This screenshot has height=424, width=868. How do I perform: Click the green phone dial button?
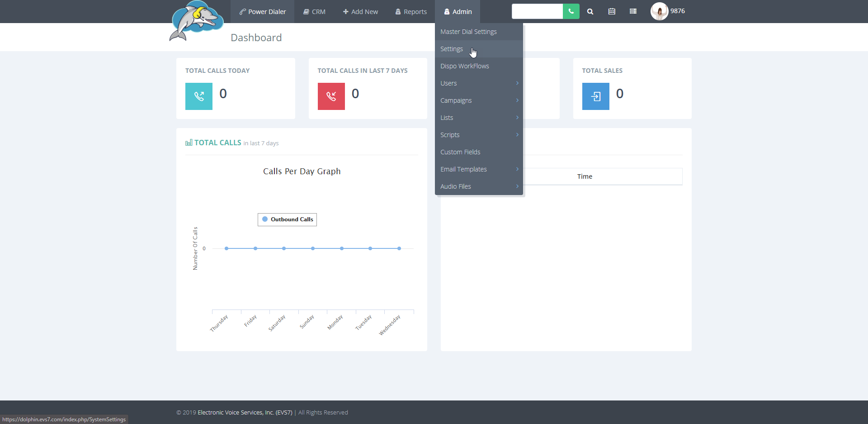(571, 11)
